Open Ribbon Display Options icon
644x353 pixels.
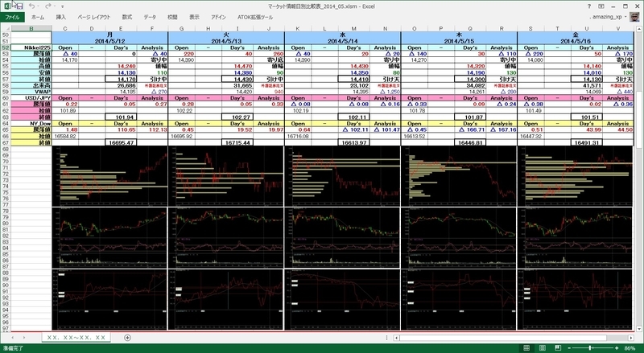tap(601, 6)
